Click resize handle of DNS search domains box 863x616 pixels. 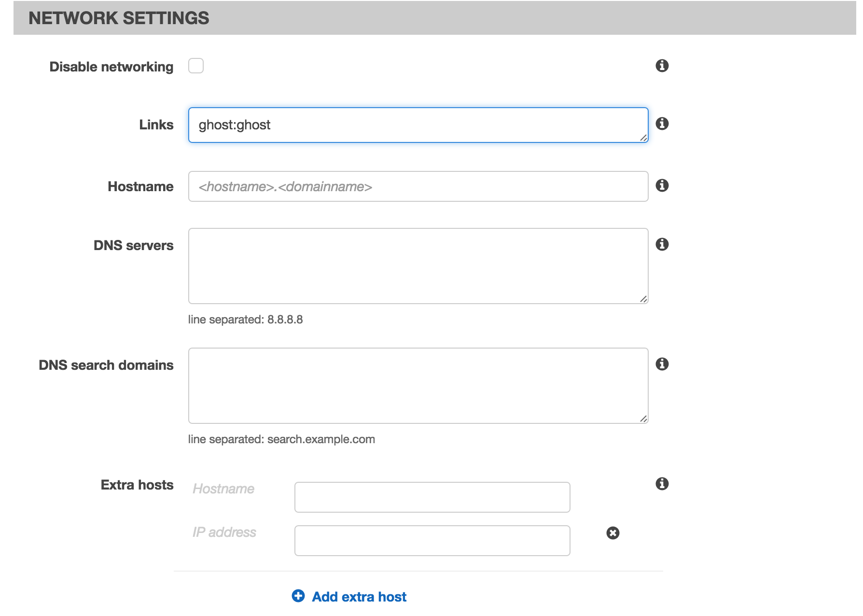click(x=643, y=419)
